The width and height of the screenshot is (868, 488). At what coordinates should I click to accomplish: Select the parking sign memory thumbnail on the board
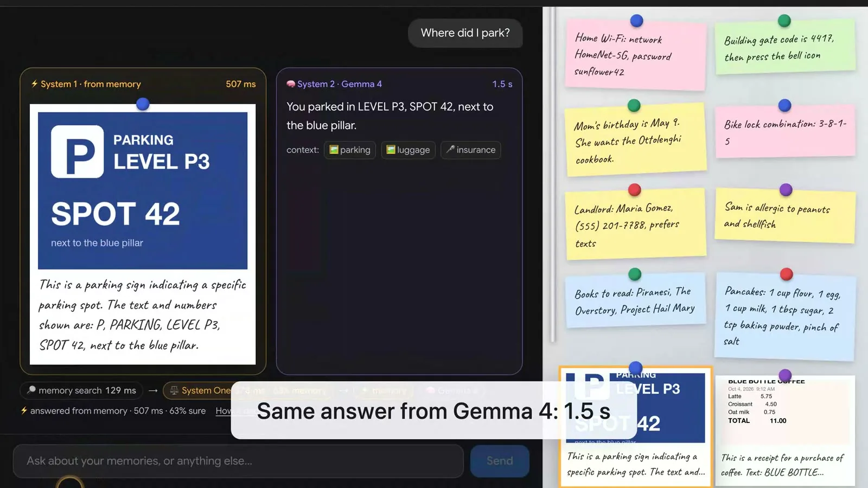(x=635, y=426)
